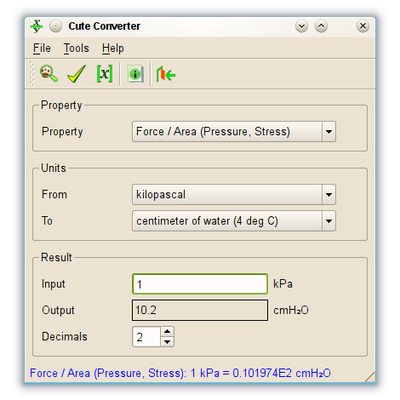
Task: Open the Help menu
Action: pyautogui.click(x=113, y=48)
